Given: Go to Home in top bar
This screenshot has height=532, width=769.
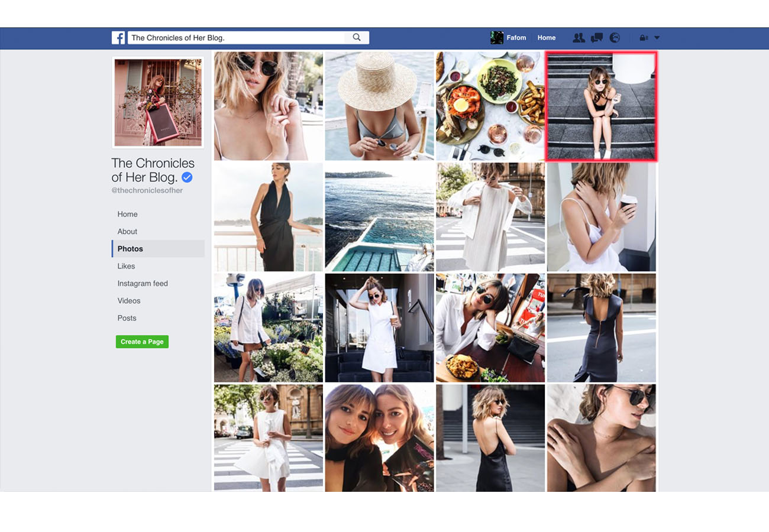Looking at the screenshot, I should (x=547, y=38).
